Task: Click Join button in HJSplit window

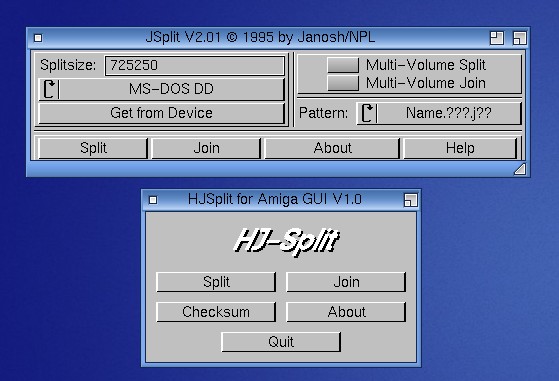Action: point(346,282)
